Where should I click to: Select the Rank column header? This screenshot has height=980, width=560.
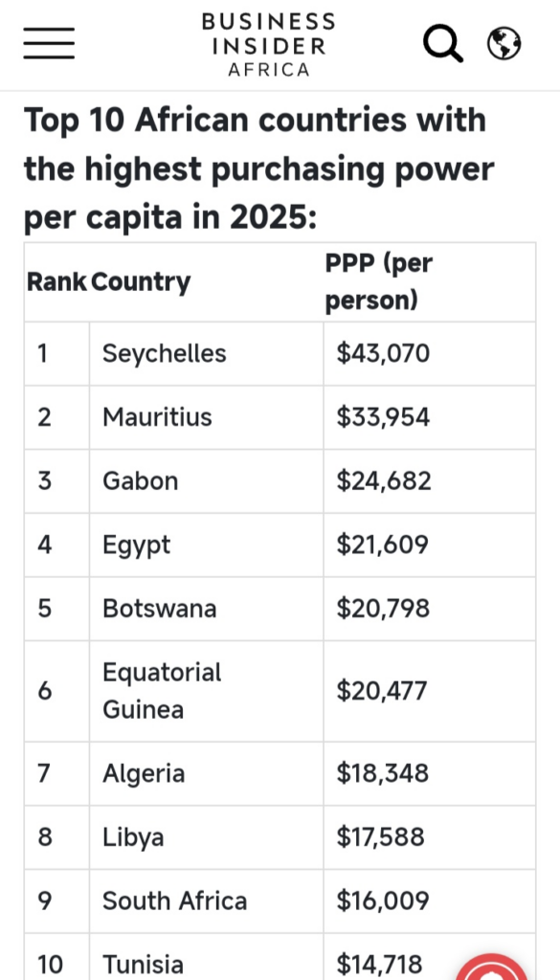point(56,282)
